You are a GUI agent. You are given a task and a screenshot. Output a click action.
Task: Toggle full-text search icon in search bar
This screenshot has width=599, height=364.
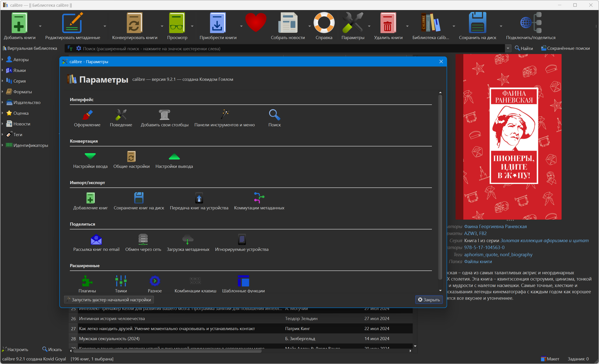click(x=70, y=48)
